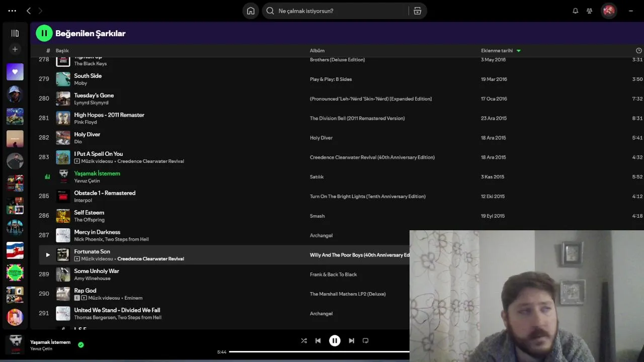The height and width of the screenshot is (362, 644).
Task: Click Rap God cover thumbnail
Action: 63,294
